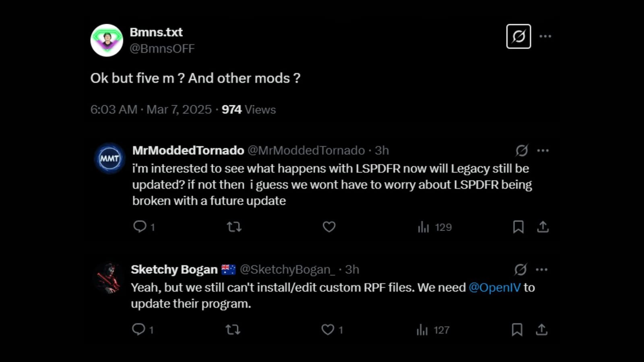Bookmark MrModdedTornado's reply
644x362 pixels.
pos(518,227)
